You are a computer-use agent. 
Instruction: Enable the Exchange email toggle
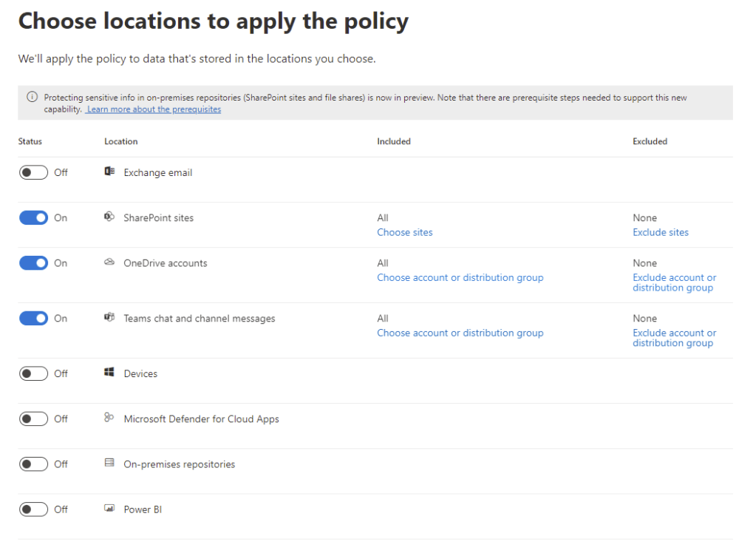pos(33,172)
